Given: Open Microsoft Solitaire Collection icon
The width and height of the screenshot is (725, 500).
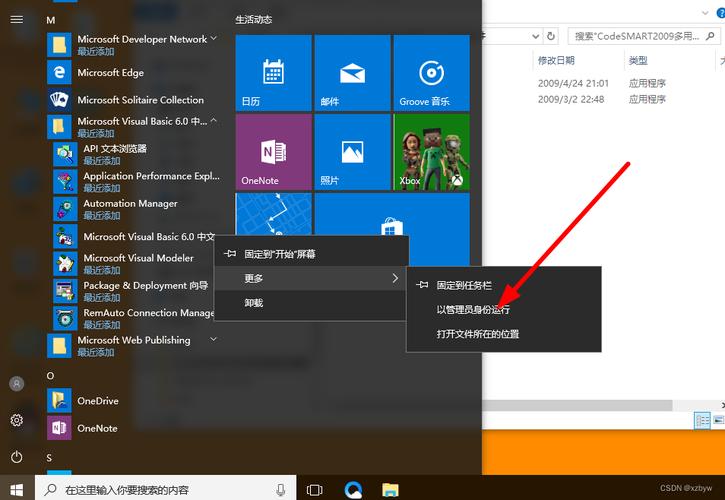Looking at the screenshot, I should click(59, 99).
